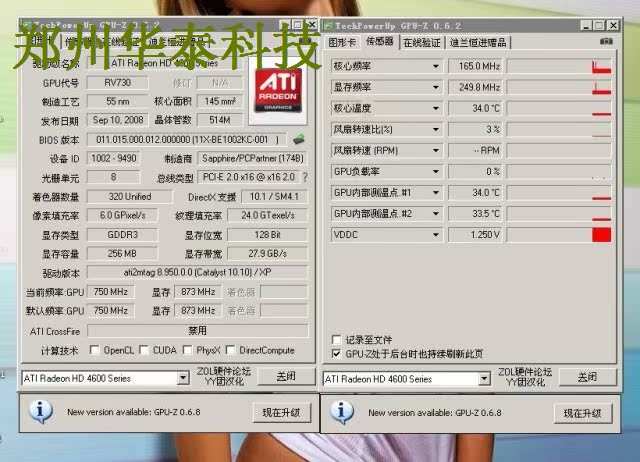Toggle the PhysX checkbox
640x462 pixels.
(x=187, y=350)
